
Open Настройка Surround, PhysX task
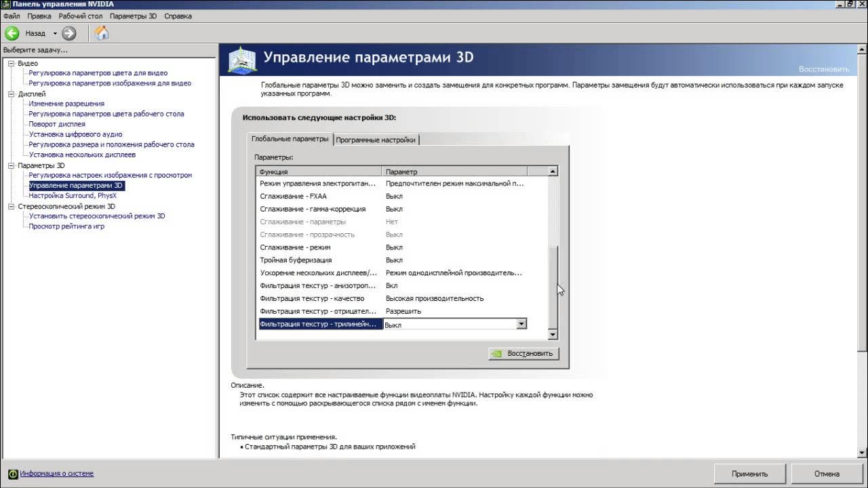(73, 195)
